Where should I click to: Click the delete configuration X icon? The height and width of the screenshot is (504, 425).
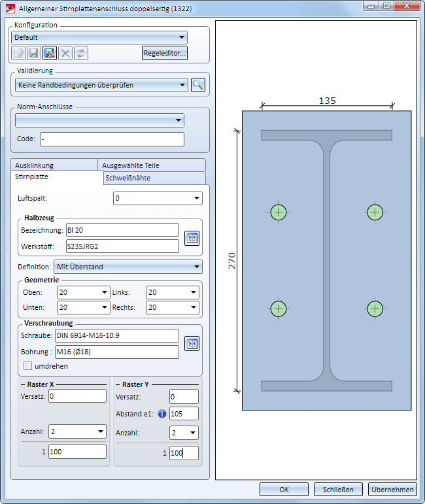(x=65, y=53)
